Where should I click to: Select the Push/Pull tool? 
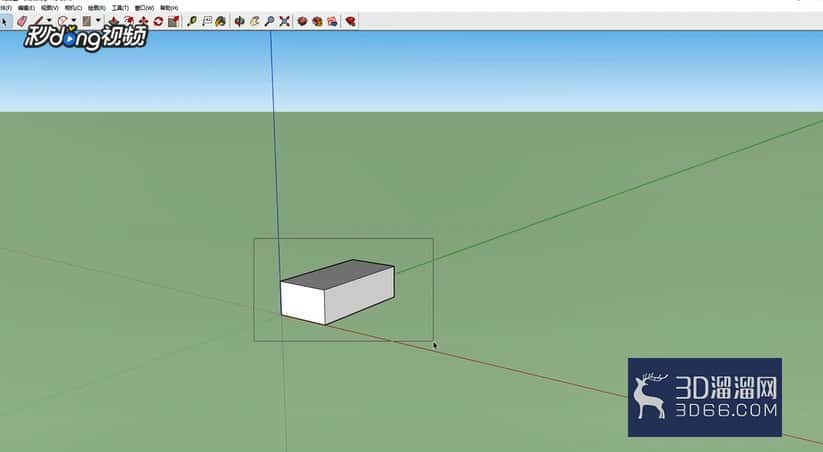tap(113, 22)
